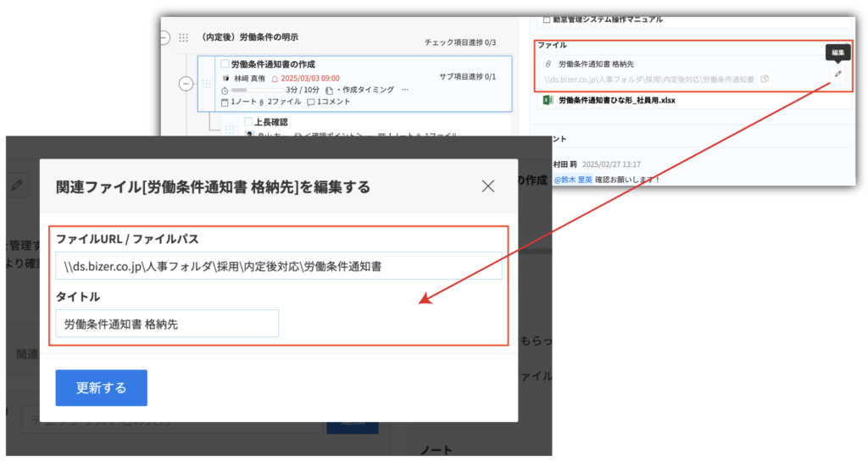
Task: Collapse the (内定後)労働条件の明示 section
Action: 164,38
